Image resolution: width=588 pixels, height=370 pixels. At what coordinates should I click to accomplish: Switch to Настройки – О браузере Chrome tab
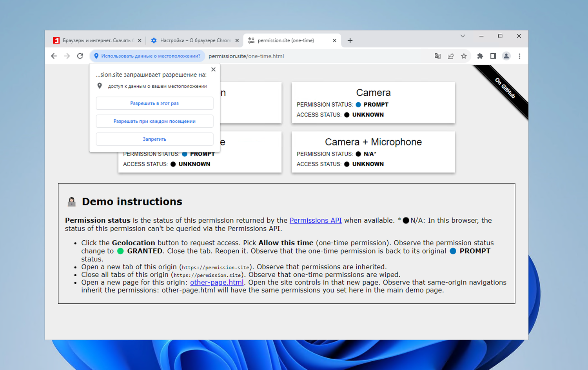[195, 40]
